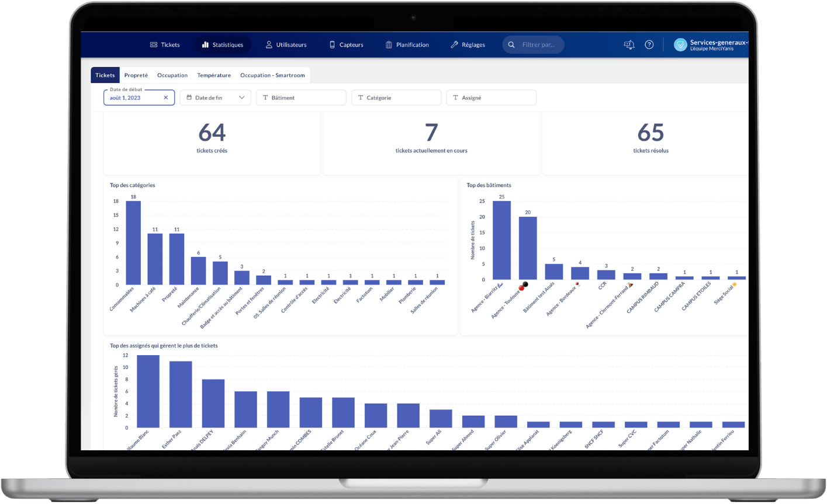
Task: Open the Tickets navigation item
Action: tap(165, 45)
